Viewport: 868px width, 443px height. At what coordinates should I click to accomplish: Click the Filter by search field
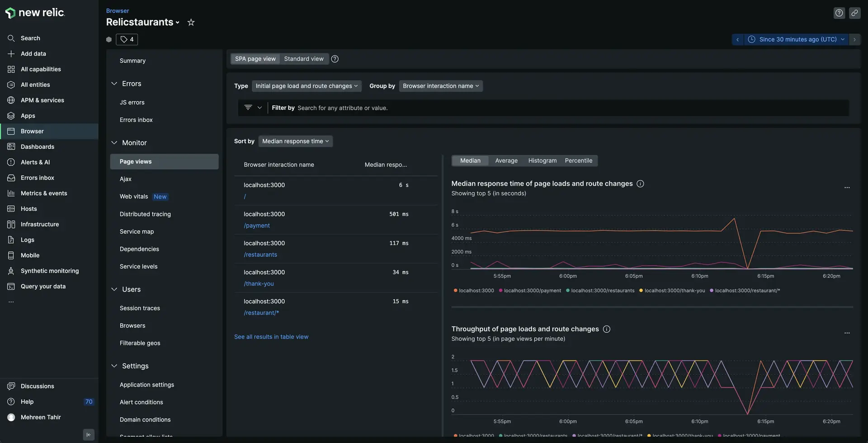point(558,108)
